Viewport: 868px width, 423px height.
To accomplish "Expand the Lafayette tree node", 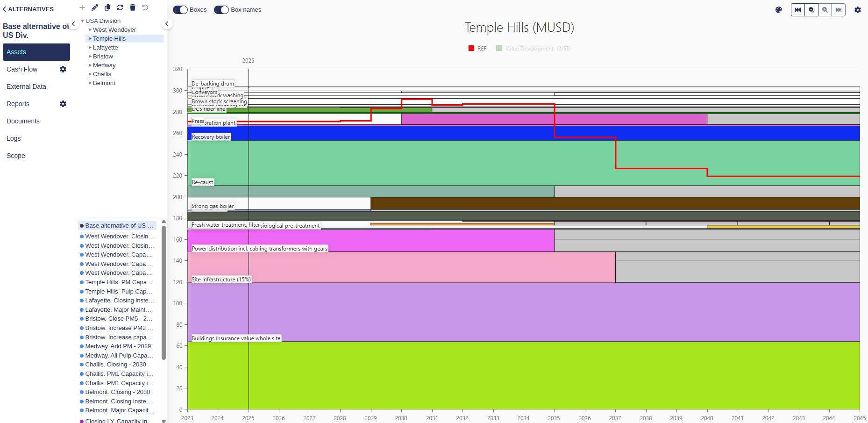I will tap(90, 48).
